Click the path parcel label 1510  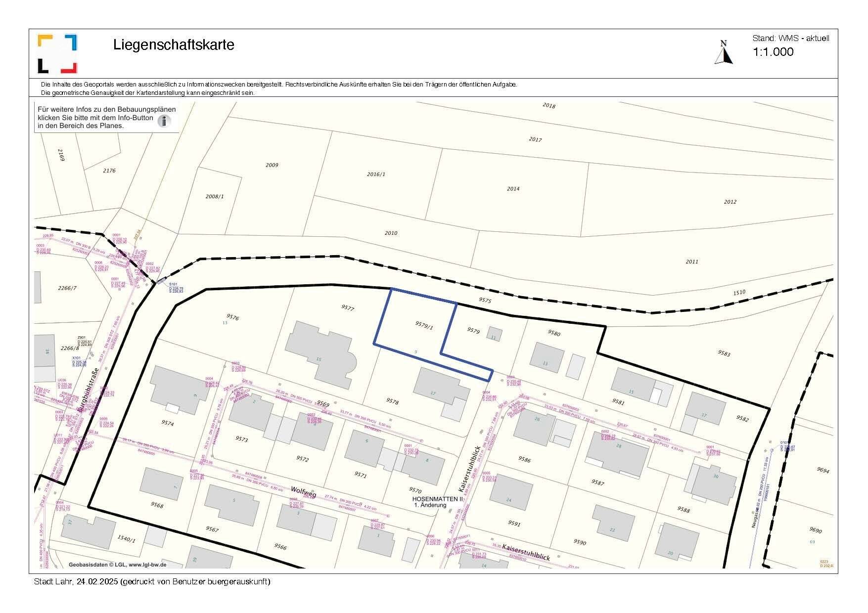pos(739,292)
